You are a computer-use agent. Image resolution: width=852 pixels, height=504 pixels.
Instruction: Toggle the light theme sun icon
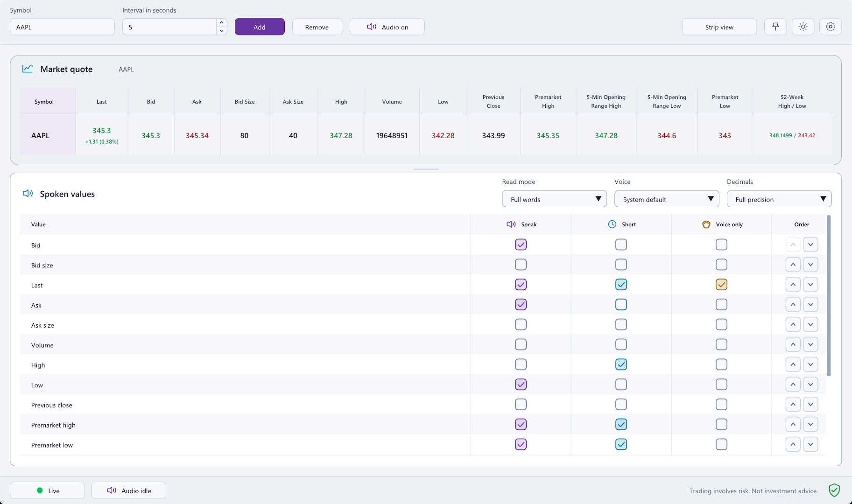(803, 27)
